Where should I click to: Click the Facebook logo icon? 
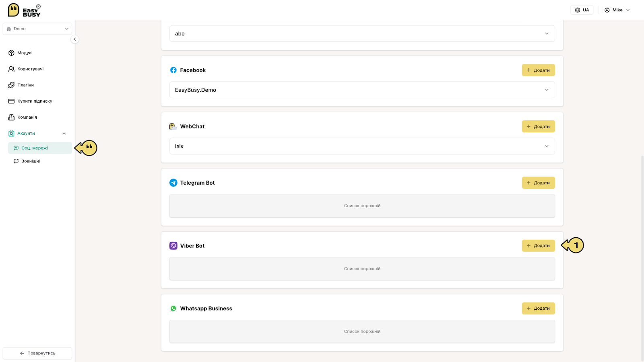tap(173, 70)
